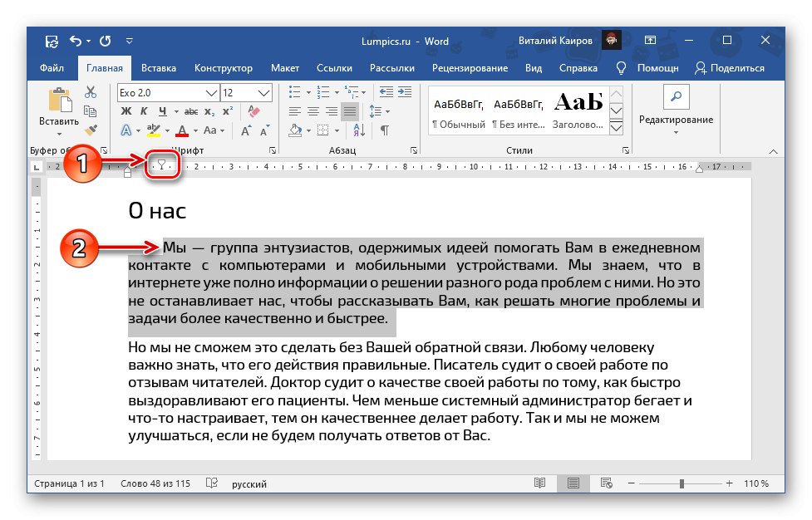Open the Exo 2.0 font name dropdown
This screenshot has height=520, width=812.
tap(212, 93)
